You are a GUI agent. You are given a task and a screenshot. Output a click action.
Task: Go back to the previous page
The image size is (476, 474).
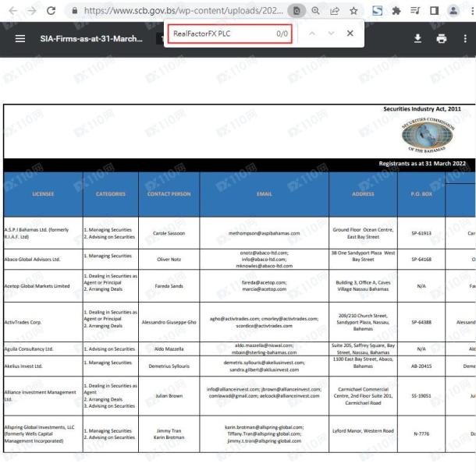pos(13,11)
